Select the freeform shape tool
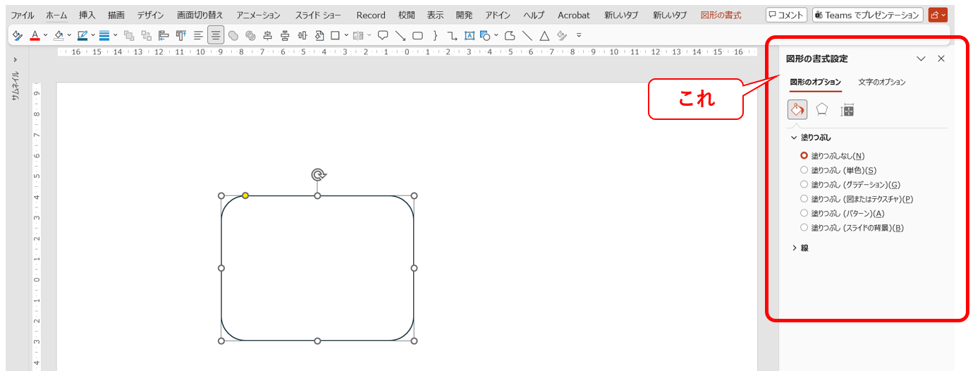Screen dimensions: 980x371 click(x=510, y=35)
